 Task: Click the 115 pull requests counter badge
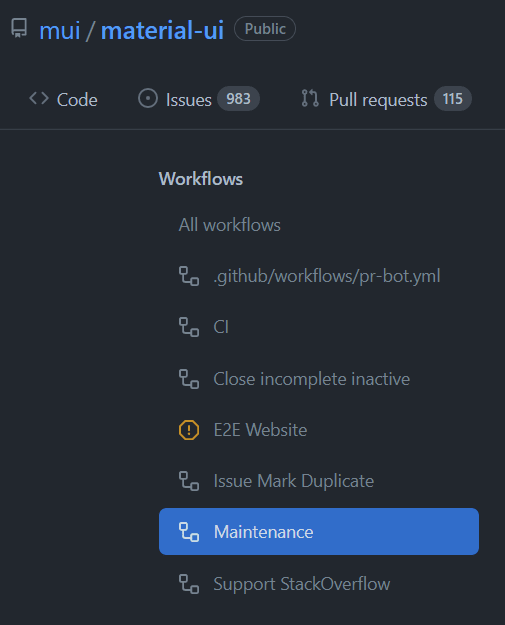click(x=452, y=98)
